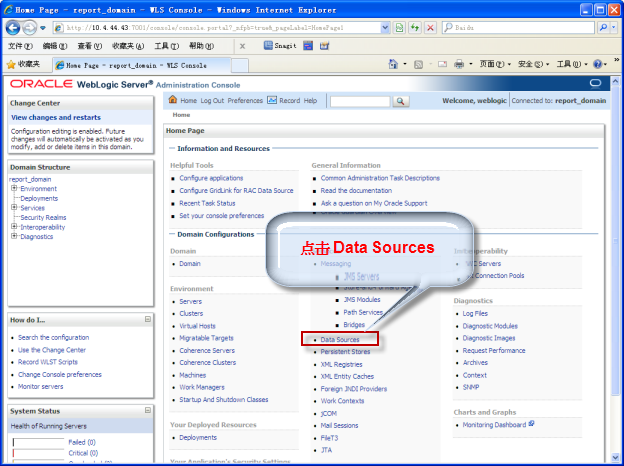The height and width of the screenshot is (466, 624).
Task: Click the Baidu search input field
Action: 519,27
